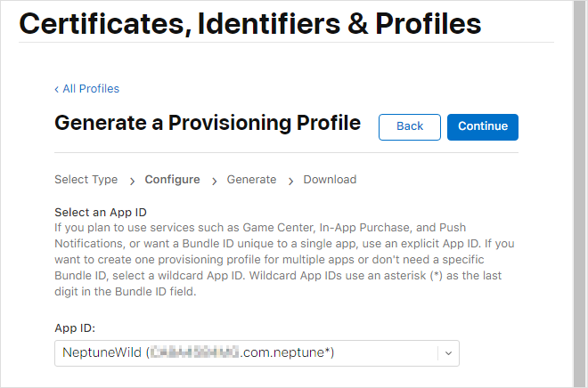Click the chevron between Configure and Generate
Viewport: 588px width, 388px height.
[x=214, y=181]
